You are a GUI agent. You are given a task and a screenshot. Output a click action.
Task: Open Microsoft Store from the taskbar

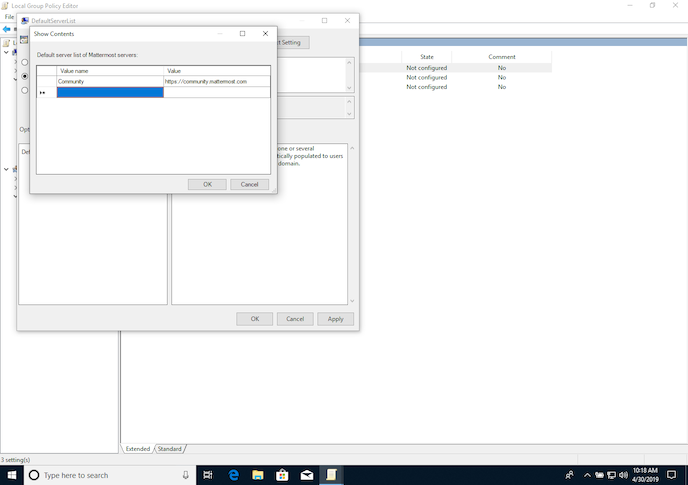click(282, 474)
